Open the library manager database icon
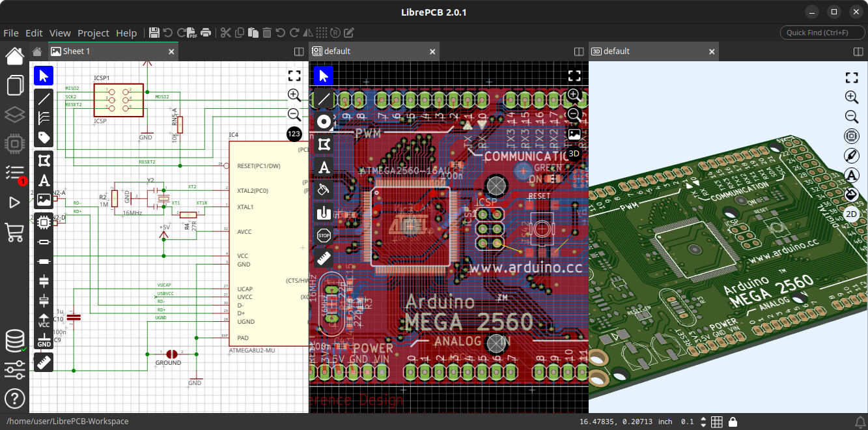Screen dimensions: 868x430 pyautogui.click(x=15, y=341)
